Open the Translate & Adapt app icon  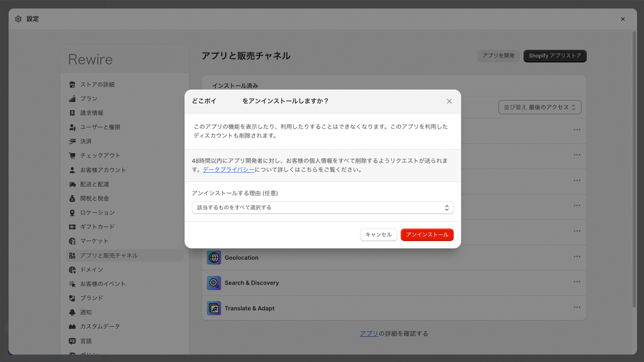(x=214, y=308)
